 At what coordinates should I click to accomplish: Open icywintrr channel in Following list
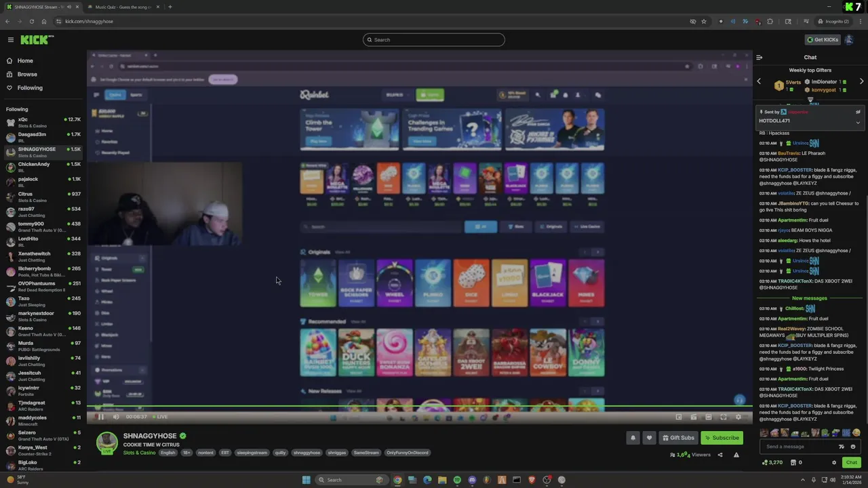42,390
